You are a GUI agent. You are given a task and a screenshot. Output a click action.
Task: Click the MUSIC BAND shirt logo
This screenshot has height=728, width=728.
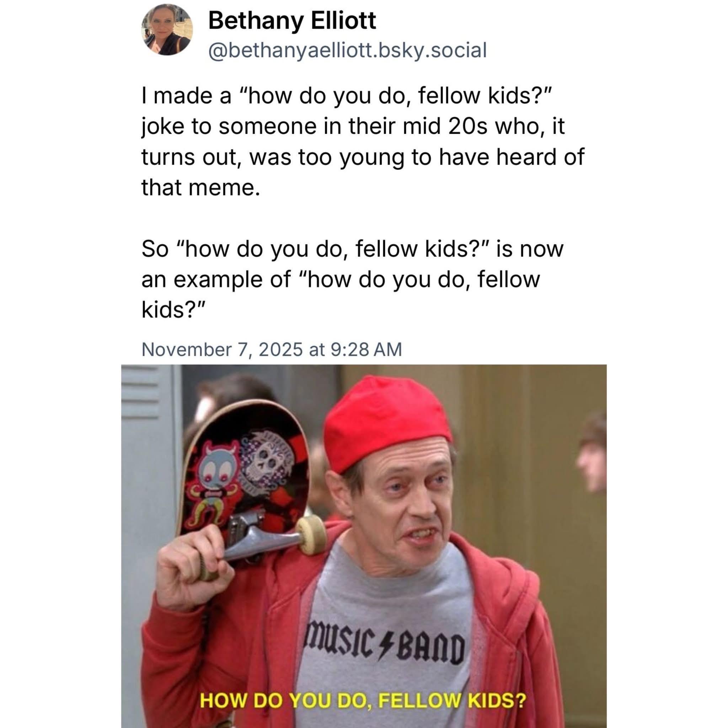pyautogui.click(x=385, y=649)
